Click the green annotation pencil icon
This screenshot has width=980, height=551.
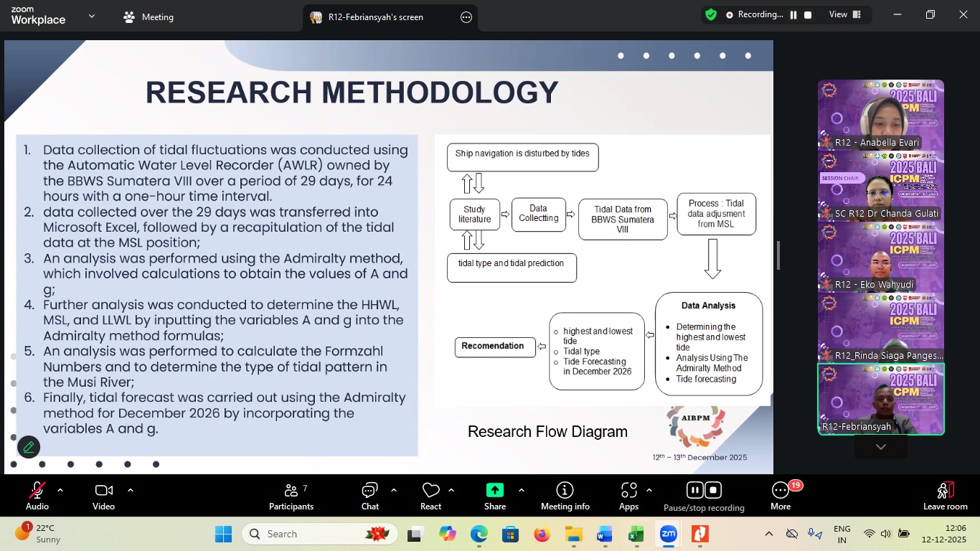pos(29,447)
